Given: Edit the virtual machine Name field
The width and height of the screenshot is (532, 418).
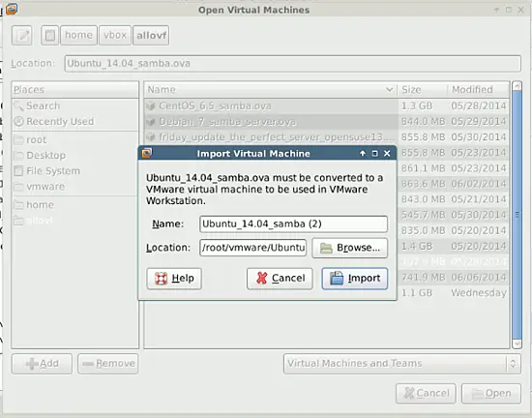Looking at the screenshot, I should 293,224.
